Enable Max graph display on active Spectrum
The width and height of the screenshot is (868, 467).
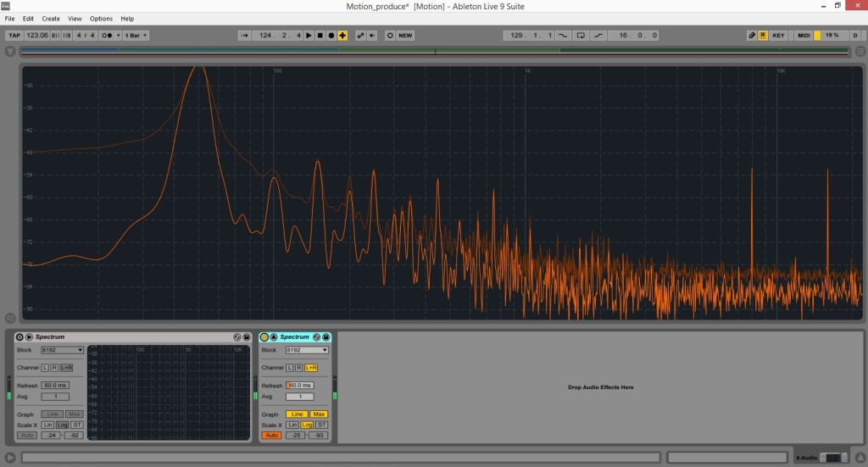pos(319,414)
